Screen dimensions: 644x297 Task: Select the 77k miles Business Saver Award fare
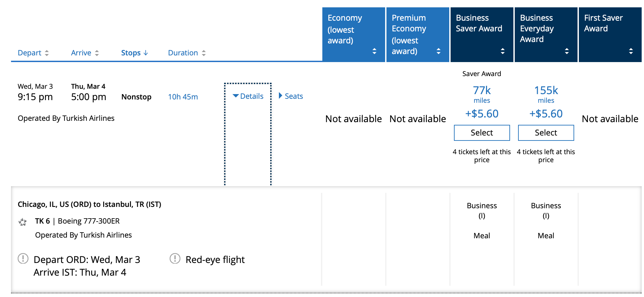click(x=482, y=132)
